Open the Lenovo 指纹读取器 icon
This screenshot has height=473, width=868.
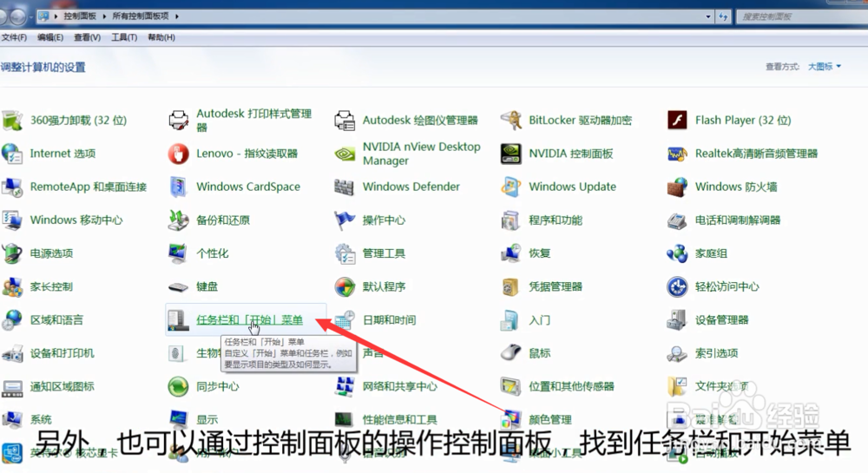point(178,154)
